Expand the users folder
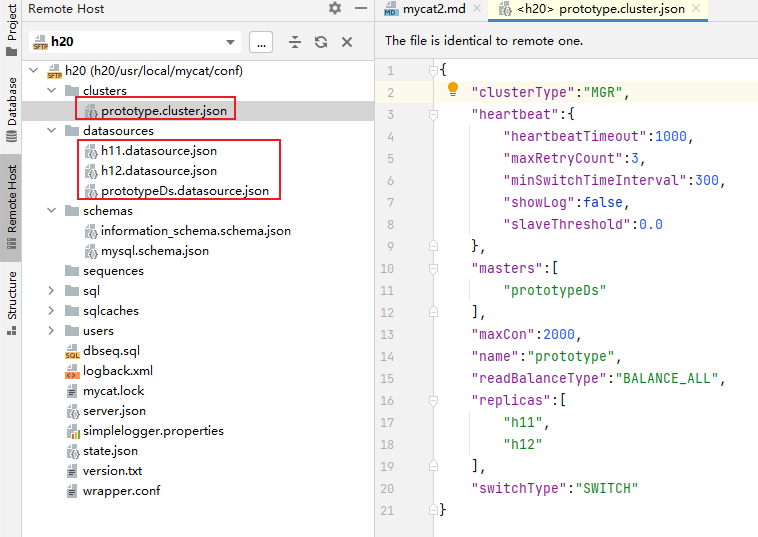The width and height of the screenshot is (758, 537). coord(51,331)
